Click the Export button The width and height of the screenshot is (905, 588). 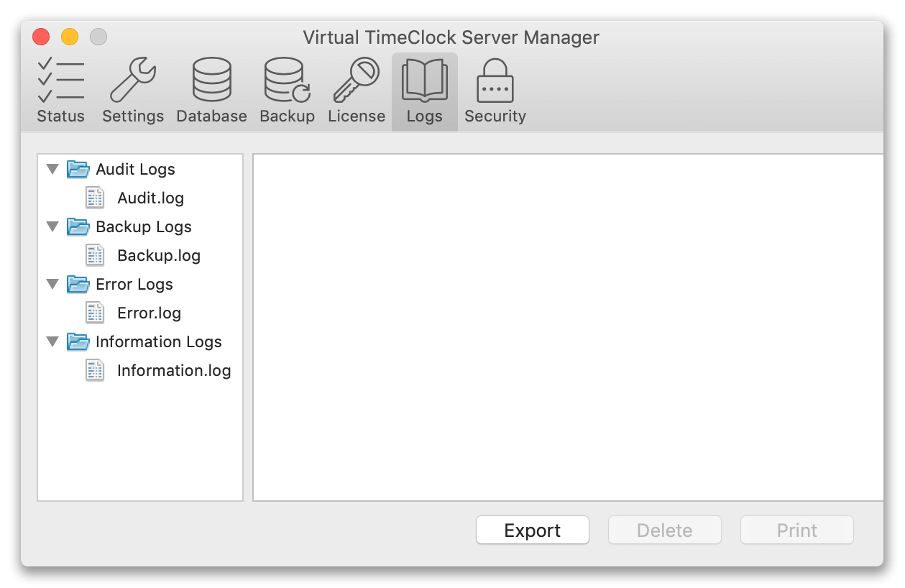pos(532,530)
